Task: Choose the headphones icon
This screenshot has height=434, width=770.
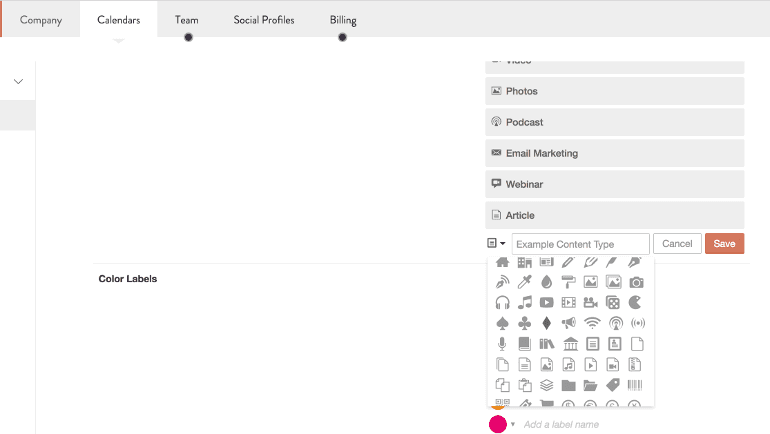Action: click(502, 303)
